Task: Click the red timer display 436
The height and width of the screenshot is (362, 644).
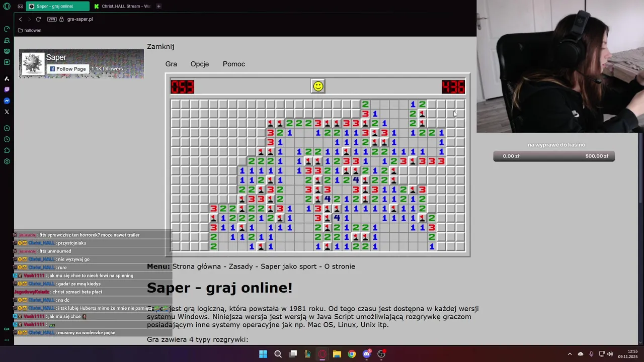Action: click(453, 86)
